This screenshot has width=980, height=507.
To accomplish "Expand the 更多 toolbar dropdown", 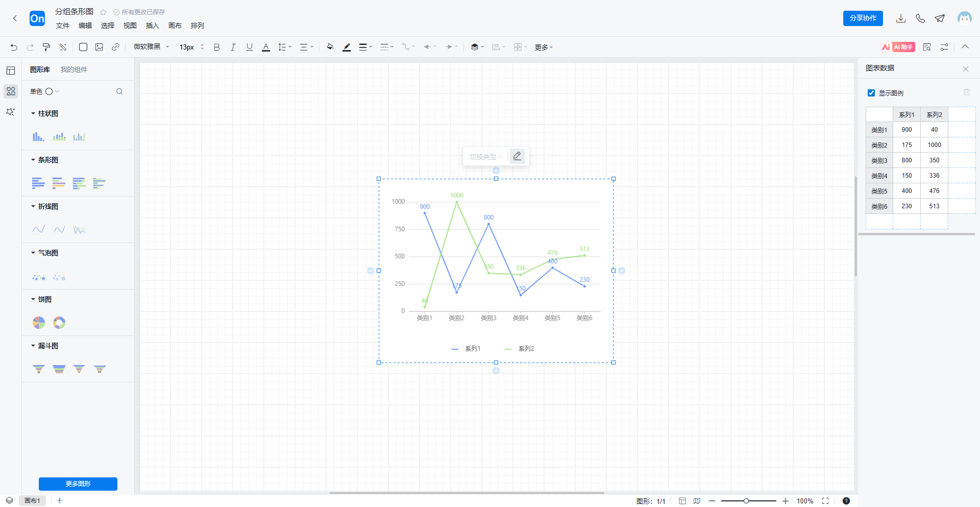I will (x=544, y=47).
